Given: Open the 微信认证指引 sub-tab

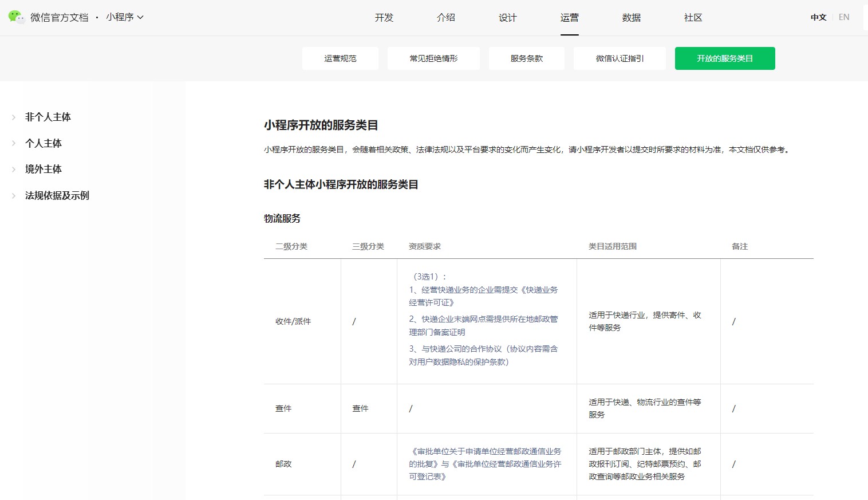Looking at the screenshot, I should 620,58.
